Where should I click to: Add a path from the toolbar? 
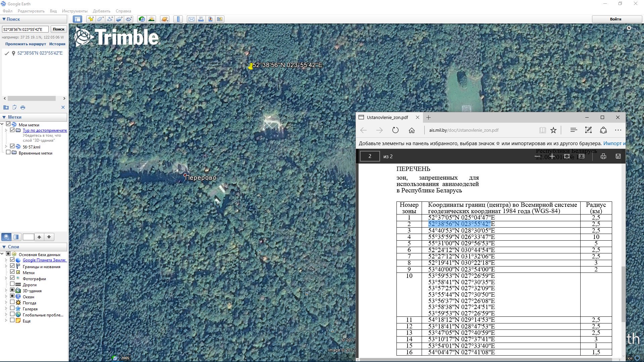click(110, 19)
